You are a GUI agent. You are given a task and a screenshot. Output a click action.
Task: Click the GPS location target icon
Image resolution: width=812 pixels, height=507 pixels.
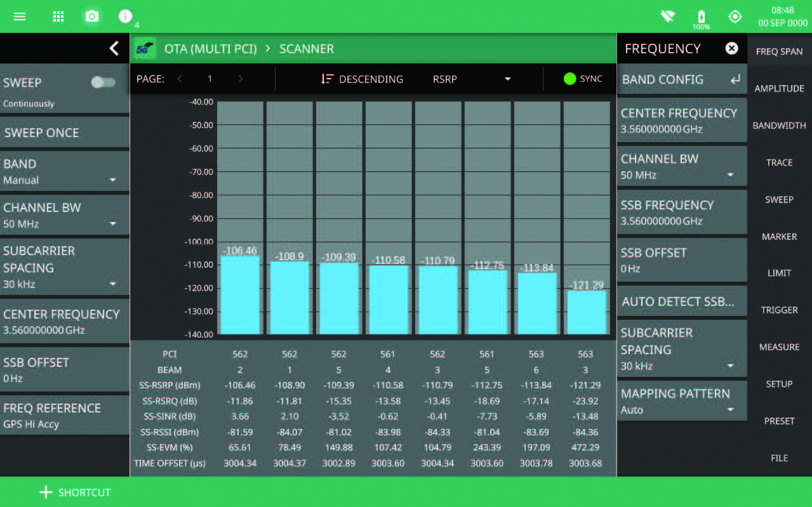[x=735, y=16]
